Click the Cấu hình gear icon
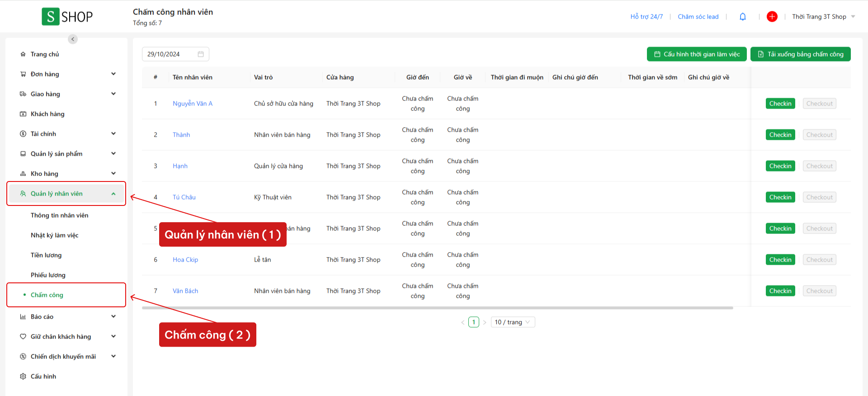Image resolution: width=868 pixels, height=396 pixels. [x=23, y=377]
